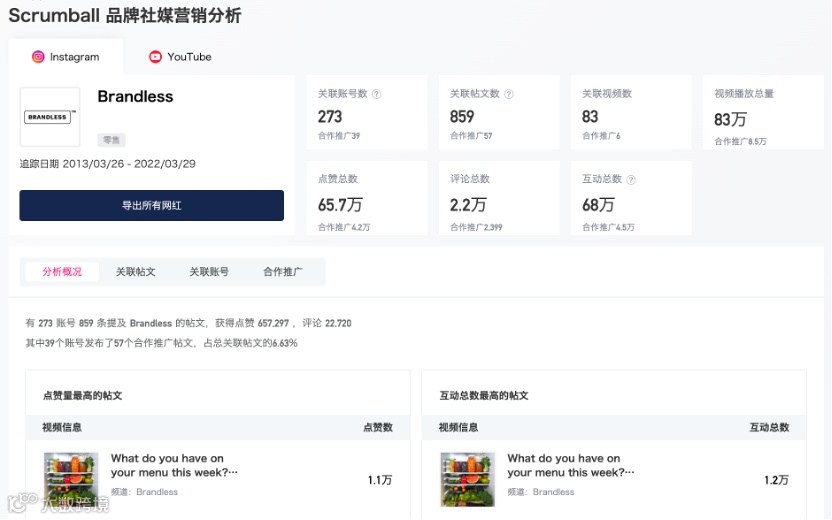
Task: Click the 导出所有网红 button
Action: tap(152, 205)
